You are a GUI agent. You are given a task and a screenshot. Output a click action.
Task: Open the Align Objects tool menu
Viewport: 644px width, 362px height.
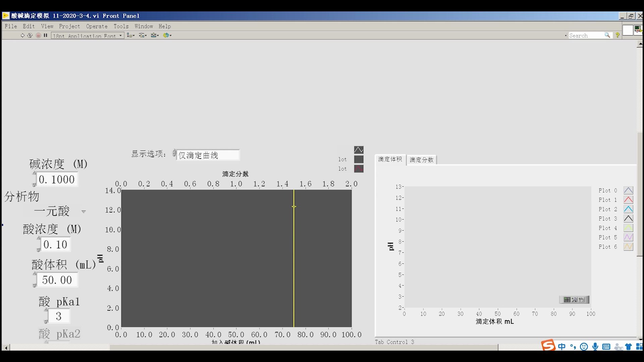click(131, 35)
